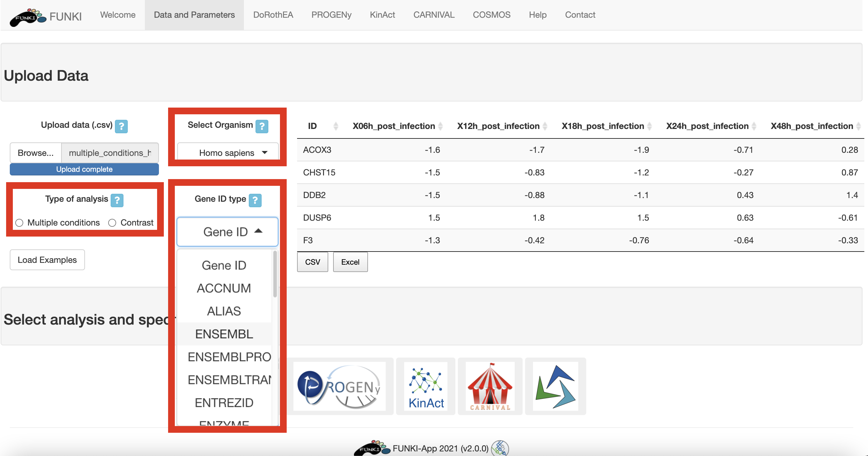Download table as CSV
This screenshot has width=868, height=456.
click(x=312, y=262)
